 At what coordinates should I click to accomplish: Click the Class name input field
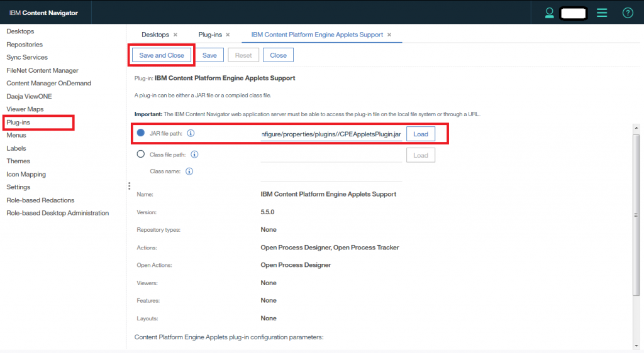331,174
